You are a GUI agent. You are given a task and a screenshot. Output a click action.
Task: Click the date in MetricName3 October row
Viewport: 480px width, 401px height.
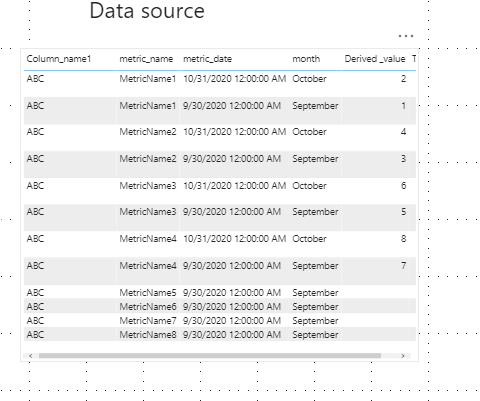click(x=234, y=186)
